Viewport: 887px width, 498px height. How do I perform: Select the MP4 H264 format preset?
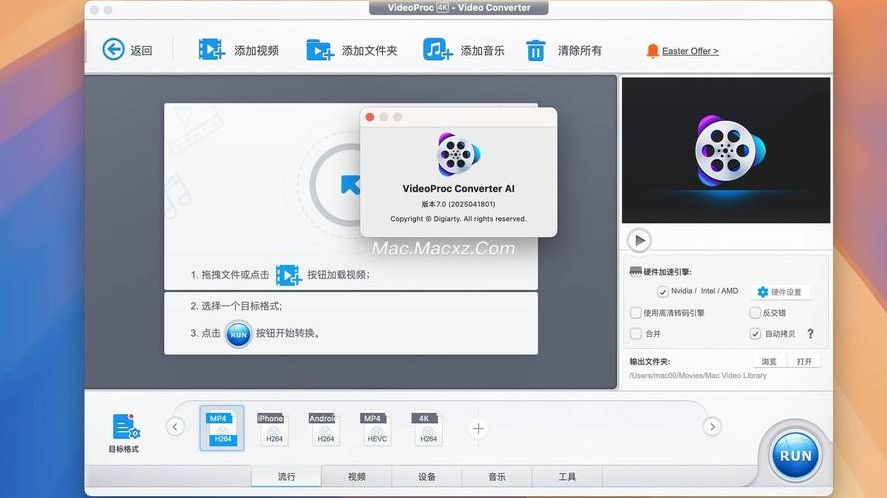(x=222, y=428)
